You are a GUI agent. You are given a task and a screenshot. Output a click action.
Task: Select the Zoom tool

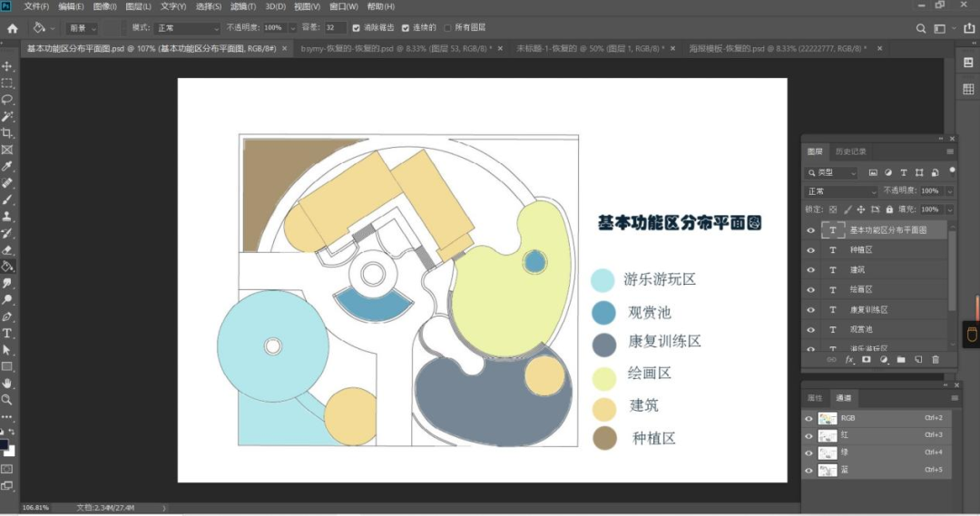pos(7,400)
